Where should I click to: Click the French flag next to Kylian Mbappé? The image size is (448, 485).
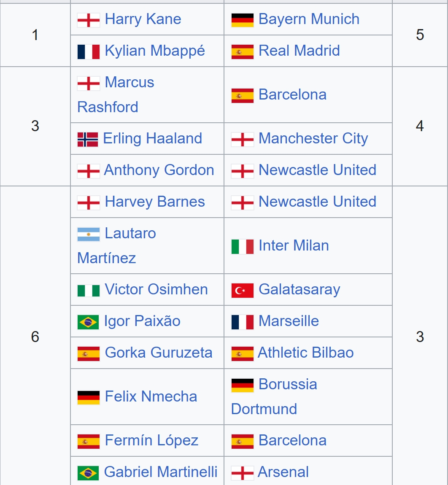pyautogui.click(x=88, y=51)
